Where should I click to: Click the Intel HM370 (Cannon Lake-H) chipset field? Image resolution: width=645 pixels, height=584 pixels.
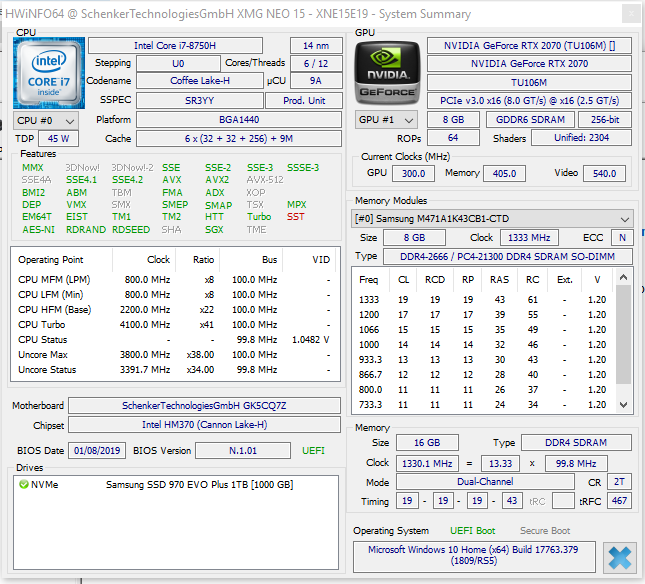(x=204, y=425)
